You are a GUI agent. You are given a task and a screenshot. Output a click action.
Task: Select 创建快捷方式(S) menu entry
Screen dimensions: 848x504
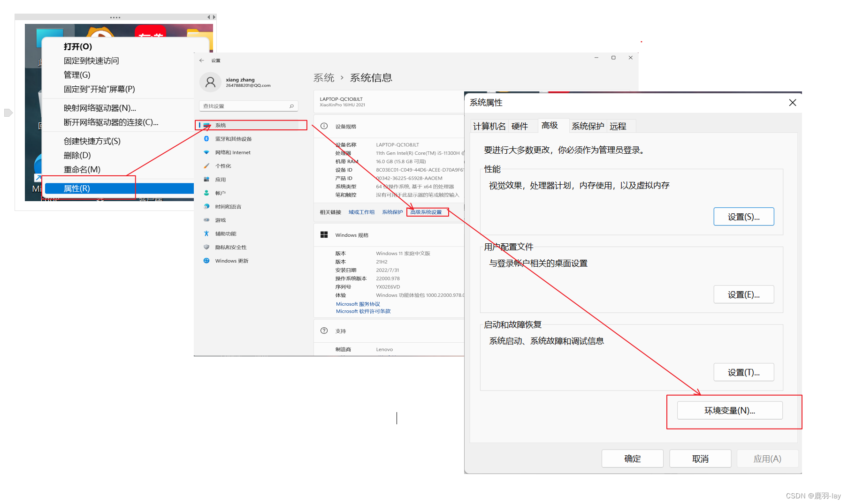(92, 141)
